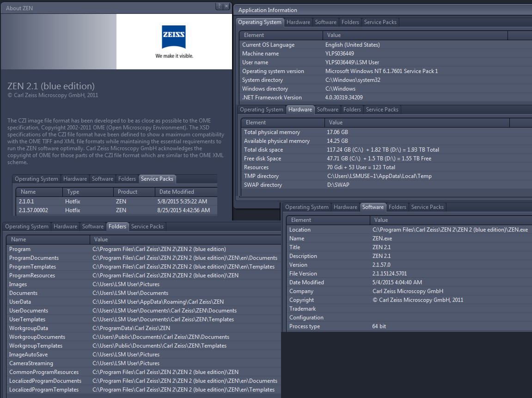This screenshot has width=532, height=398.
Task: Select the Total physical memory row
Action: (370, 132)
